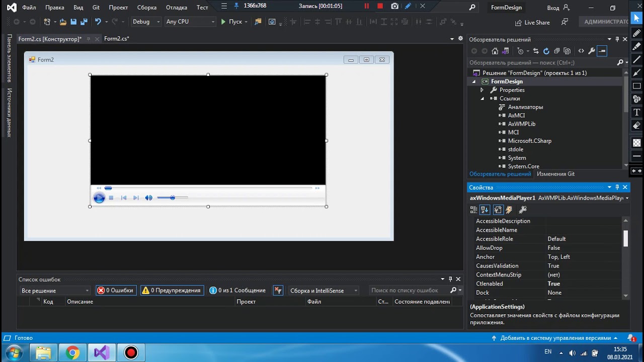The width and height of the screenshot is (644, 362).
Task: Click the wrench Properties icon in Solution Explorer
Action: tap(592, 51)
